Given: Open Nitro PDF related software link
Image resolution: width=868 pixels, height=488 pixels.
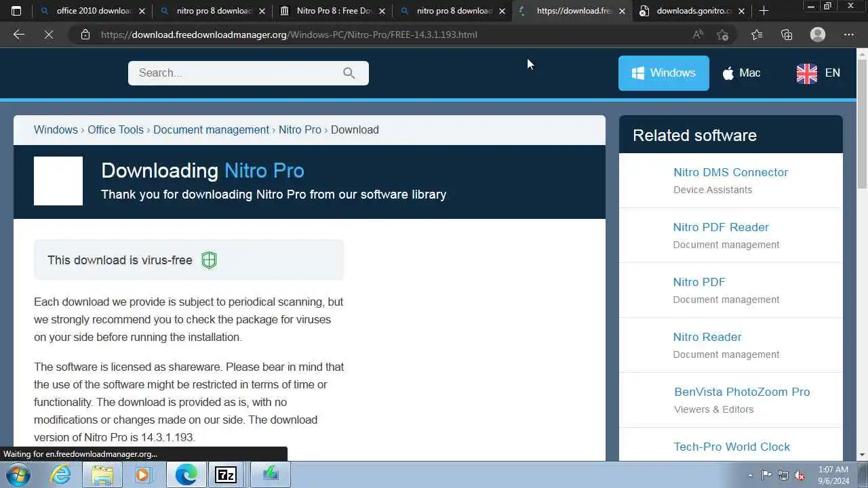Looking at the screenshot, I should click(x=699, y=282).
